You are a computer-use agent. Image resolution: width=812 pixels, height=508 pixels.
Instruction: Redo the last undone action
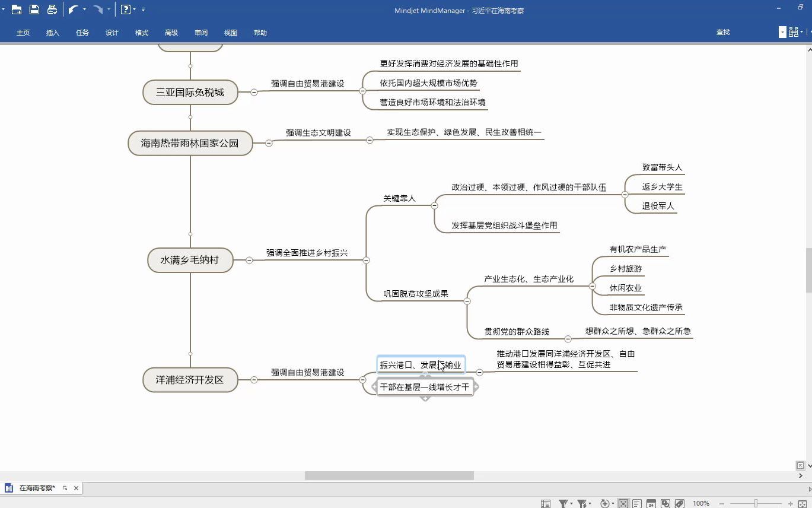click(x=98, y=9)
